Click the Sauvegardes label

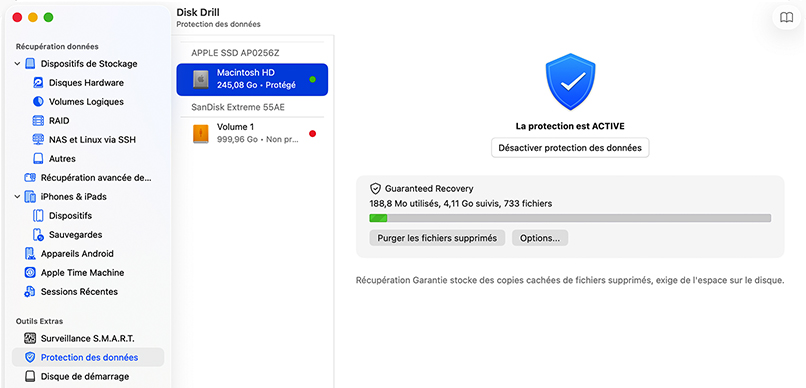click(76, 235)
